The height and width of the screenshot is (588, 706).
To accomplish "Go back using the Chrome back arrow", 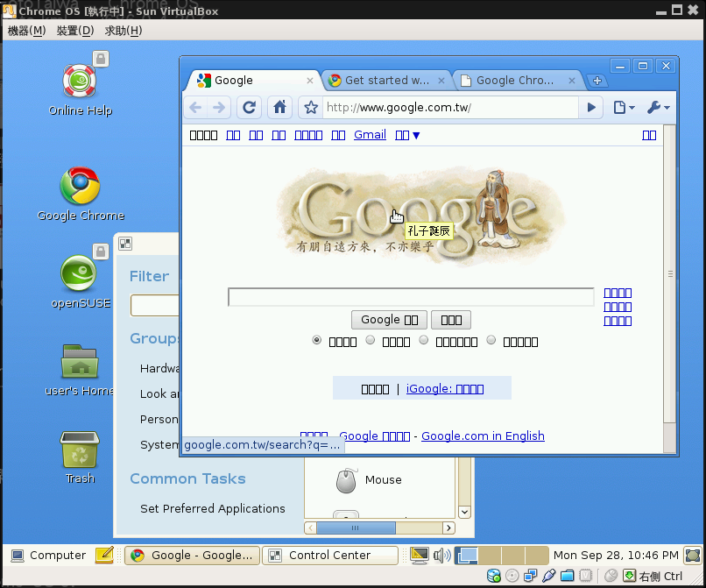I will pyautogui.click(x=195, y=107).
